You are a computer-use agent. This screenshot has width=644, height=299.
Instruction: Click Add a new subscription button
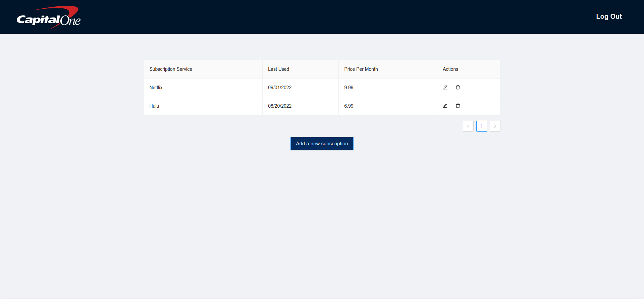(x=322, y=144)
